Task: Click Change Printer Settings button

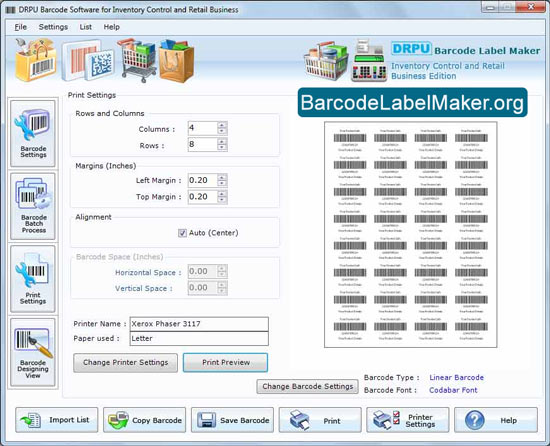Action: coord(125,363)
